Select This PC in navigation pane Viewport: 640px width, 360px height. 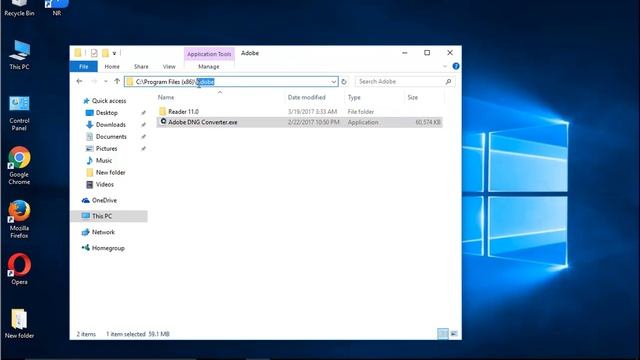tap(109, 216)
